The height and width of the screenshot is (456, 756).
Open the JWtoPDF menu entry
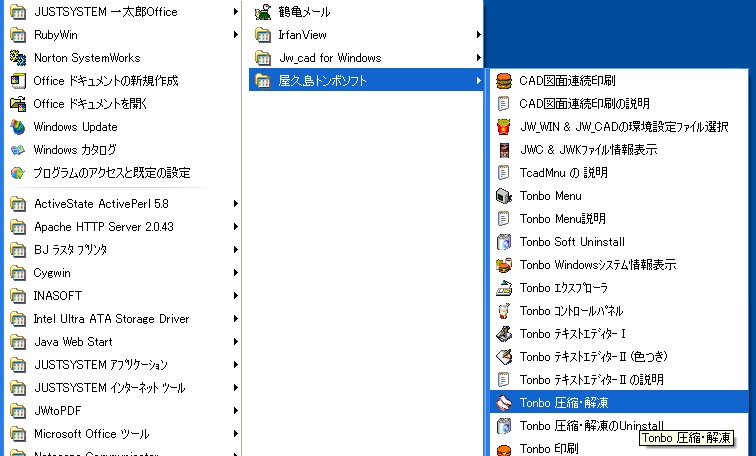(x=124, y=411)
